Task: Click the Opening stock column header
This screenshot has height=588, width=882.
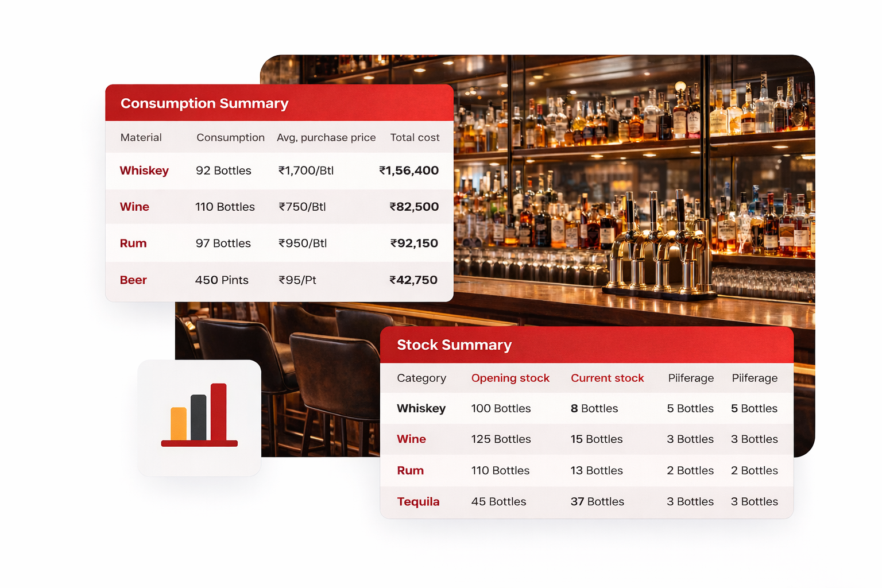Action: 510,378
